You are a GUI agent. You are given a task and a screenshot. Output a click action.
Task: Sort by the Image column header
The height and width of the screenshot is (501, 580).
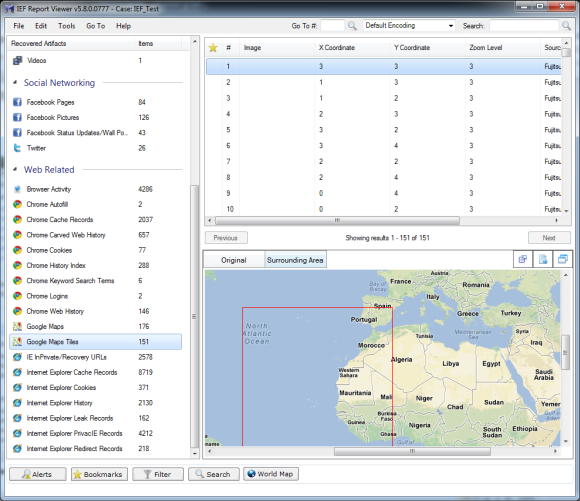coord(277,48)
